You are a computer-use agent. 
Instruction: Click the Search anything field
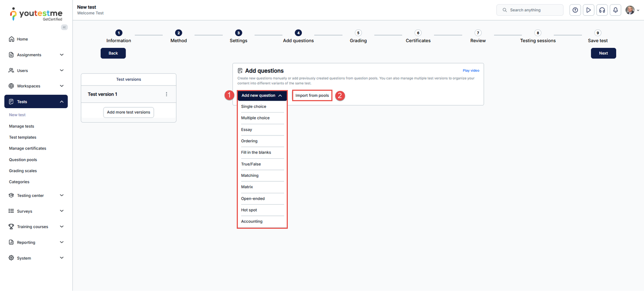tap(530, 10)
